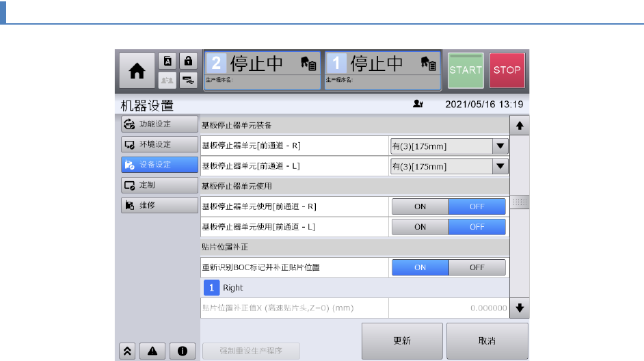Open the 环境设定 menu item
This screenshot has width=644, height=361.
click(159, 144)
